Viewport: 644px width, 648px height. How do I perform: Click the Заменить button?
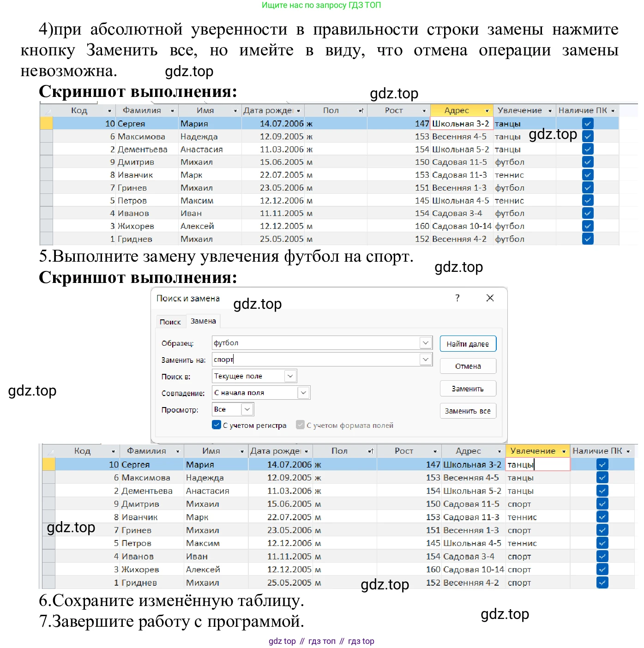click(468, 389)
